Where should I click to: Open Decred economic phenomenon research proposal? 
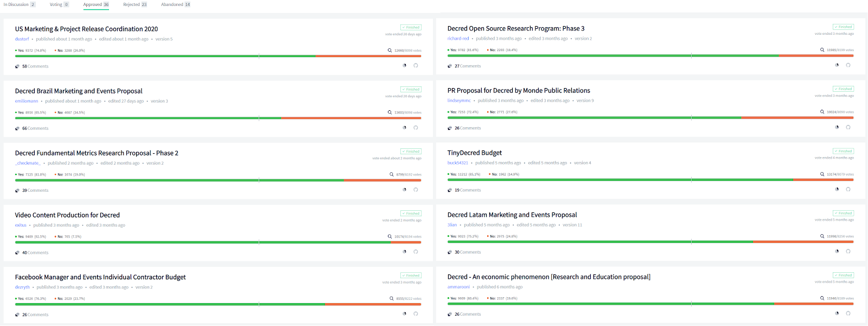549,277
